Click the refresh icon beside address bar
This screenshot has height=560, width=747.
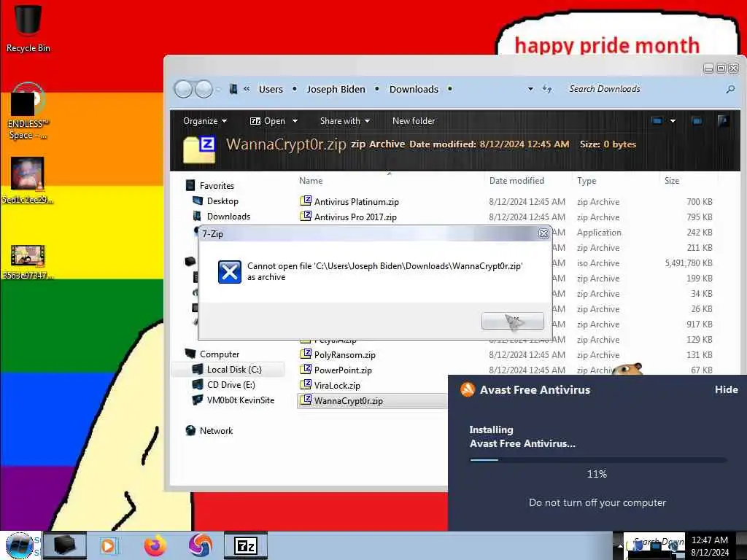click(x=547, y=89)
